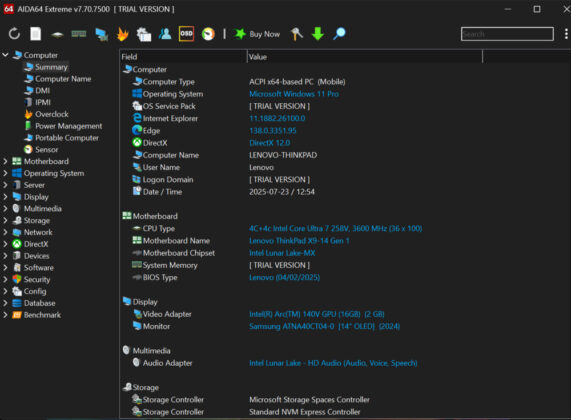Viewport: 571px width, 420px height.
Task: Expand the Display tree node
Action: coord(5,197)
